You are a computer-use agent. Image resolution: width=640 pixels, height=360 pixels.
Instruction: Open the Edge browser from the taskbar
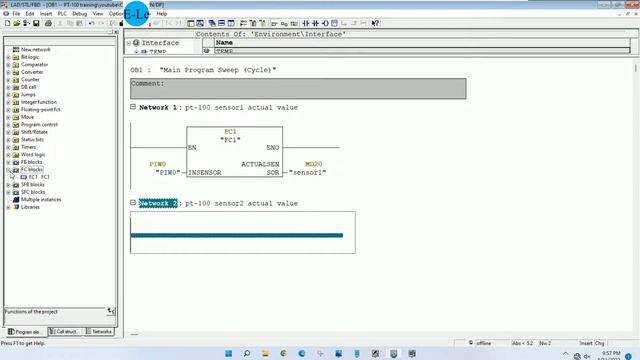pyautogui.click(x=302, y=353)
